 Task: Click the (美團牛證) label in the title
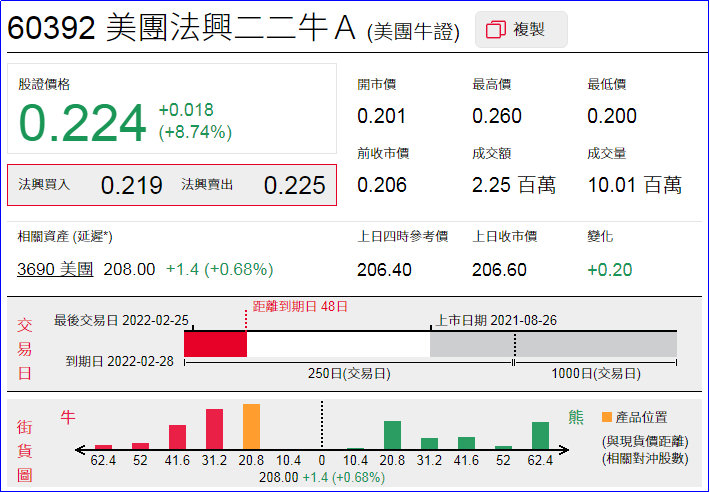[413, 32]
